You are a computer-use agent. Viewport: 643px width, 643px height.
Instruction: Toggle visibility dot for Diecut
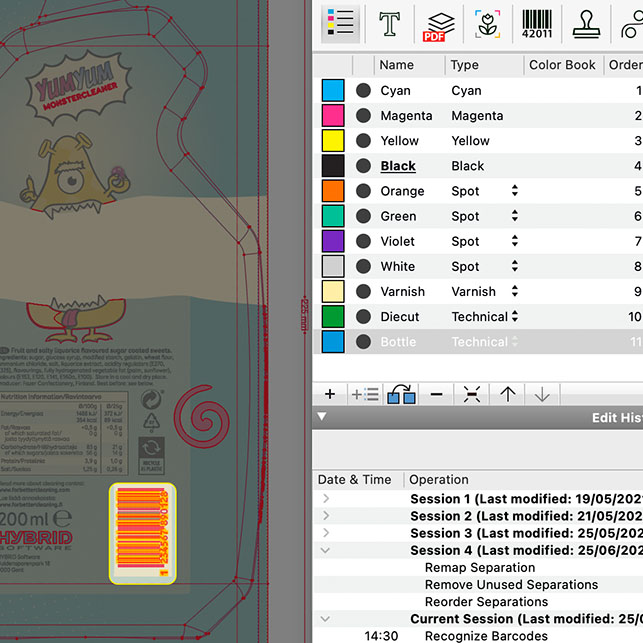tap(363, 317)
